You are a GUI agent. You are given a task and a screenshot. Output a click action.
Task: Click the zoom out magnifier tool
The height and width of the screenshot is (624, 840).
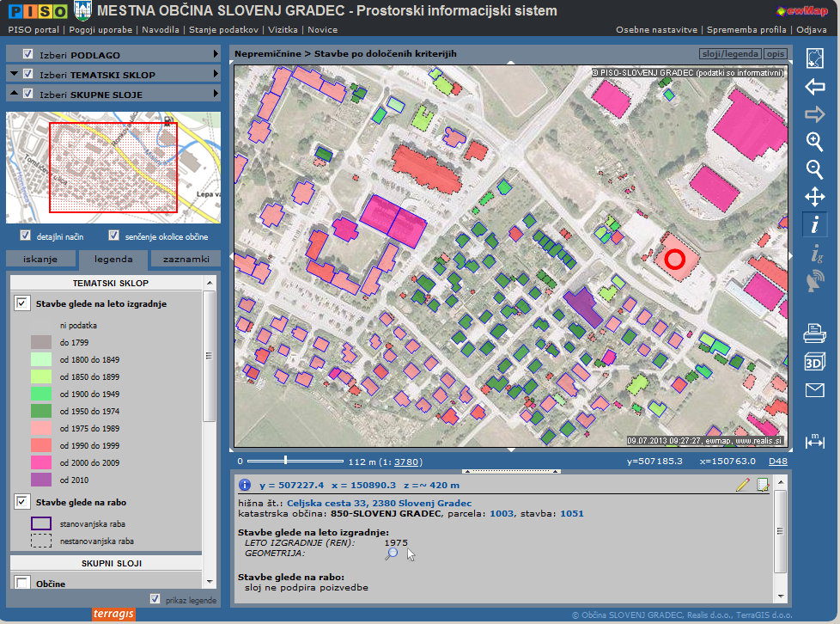tap(814, 169)
